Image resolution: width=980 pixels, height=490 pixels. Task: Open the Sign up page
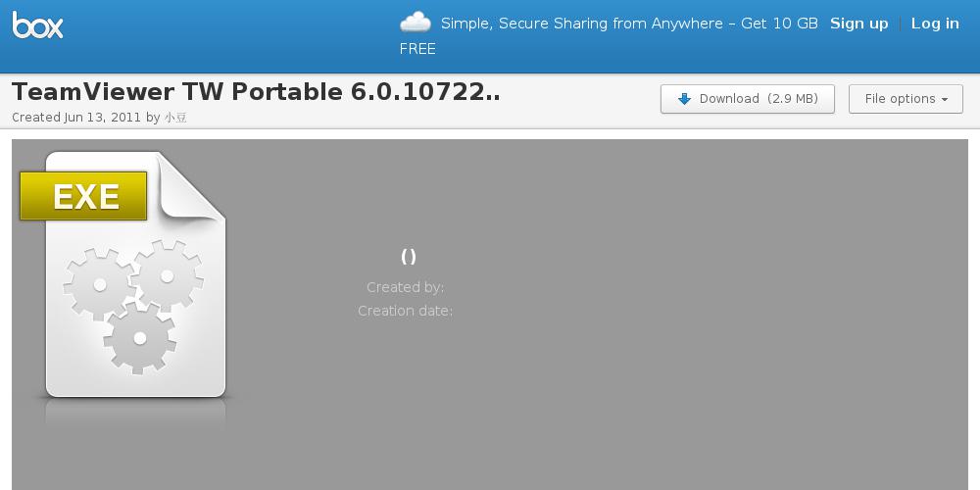[858, 24]
